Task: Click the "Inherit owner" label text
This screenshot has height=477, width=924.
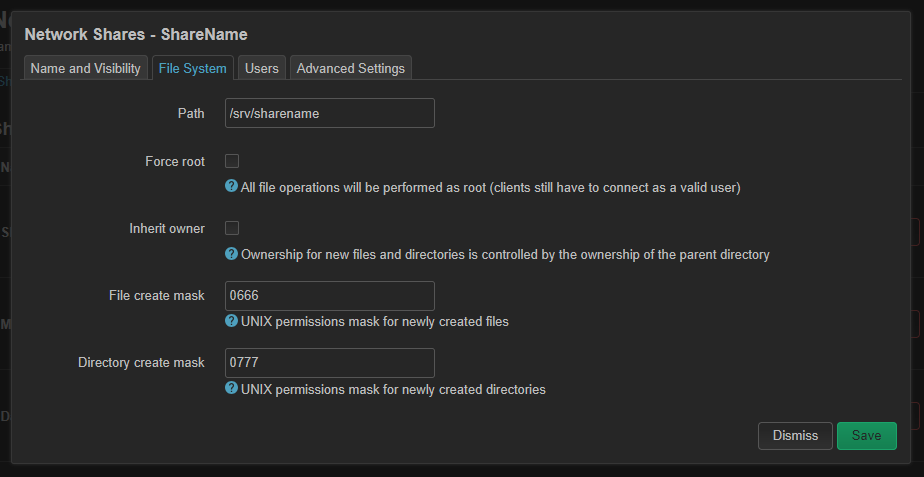Action: pyautogui.click(x=167, y=228)
